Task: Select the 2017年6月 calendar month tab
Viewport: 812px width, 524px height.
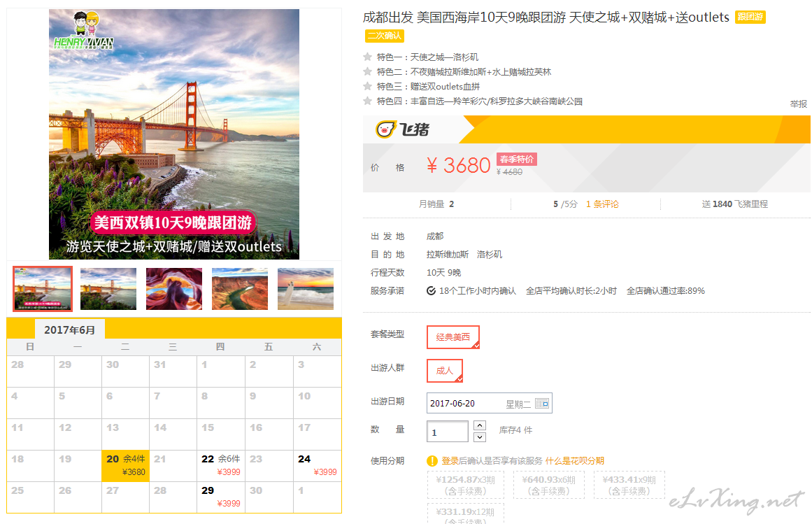Action: [69, 330]
